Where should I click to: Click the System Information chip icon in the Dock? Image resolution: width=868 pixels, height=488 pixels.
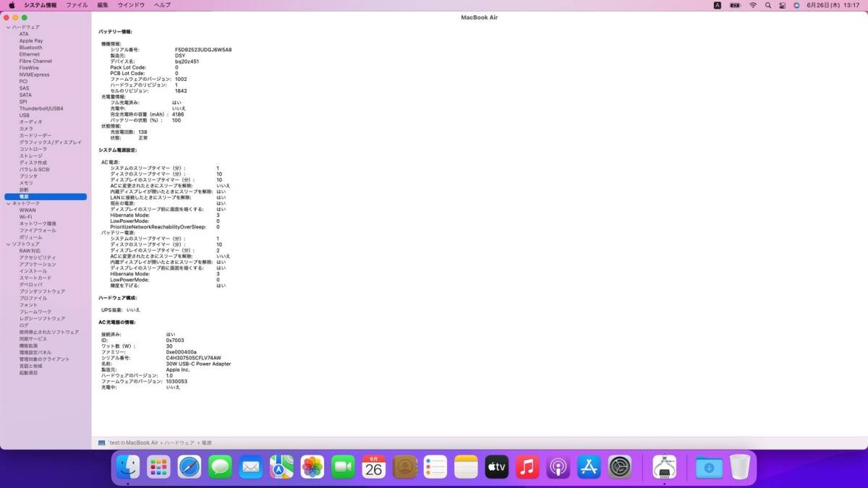tap(664, 468)
